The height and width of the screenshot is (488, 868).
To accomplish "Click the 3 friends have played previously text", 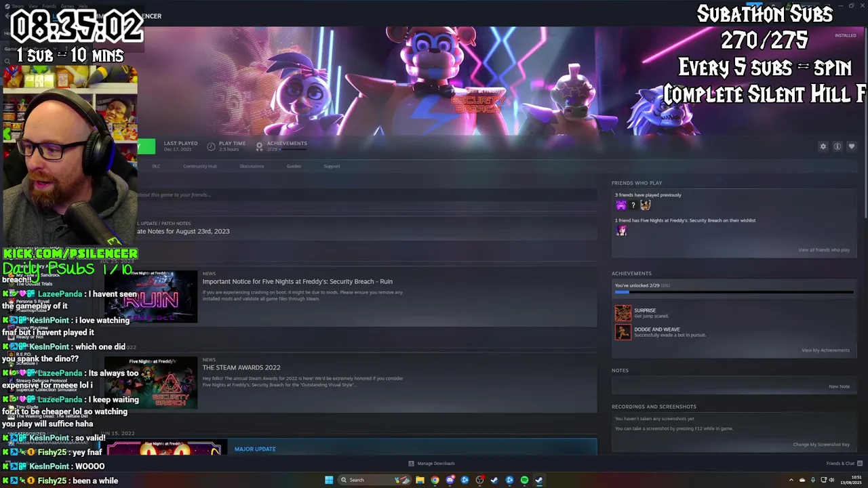I will [648, 195].
